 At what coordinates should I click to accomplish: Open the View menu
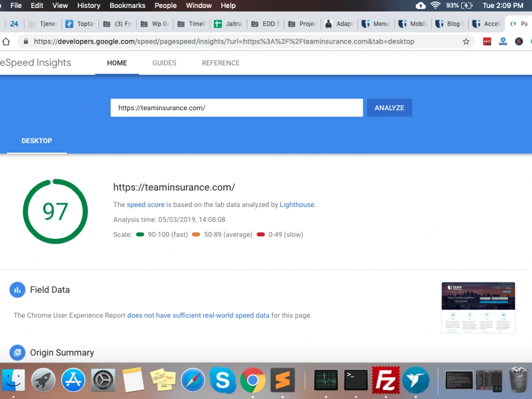pyautogui.click(x=60, y=5)
